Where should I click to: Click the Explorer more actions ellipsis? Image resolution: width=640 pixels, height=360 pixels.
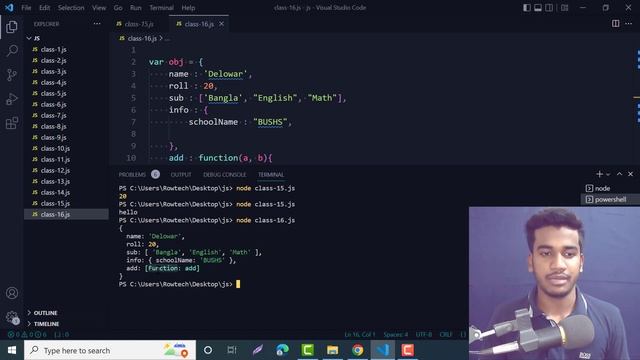pos(97,24)
